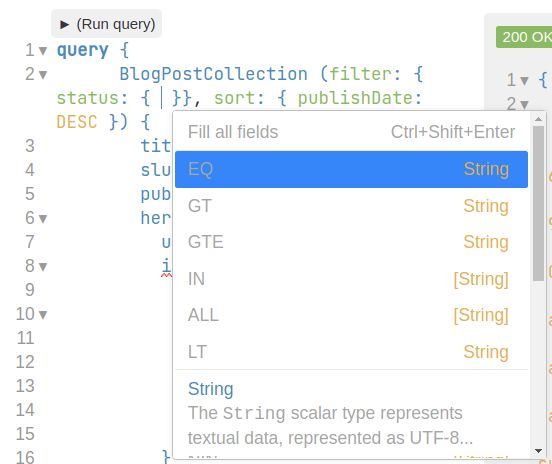Click the 'status:' filter field
The image size is (552, 464).
(92, 98)
